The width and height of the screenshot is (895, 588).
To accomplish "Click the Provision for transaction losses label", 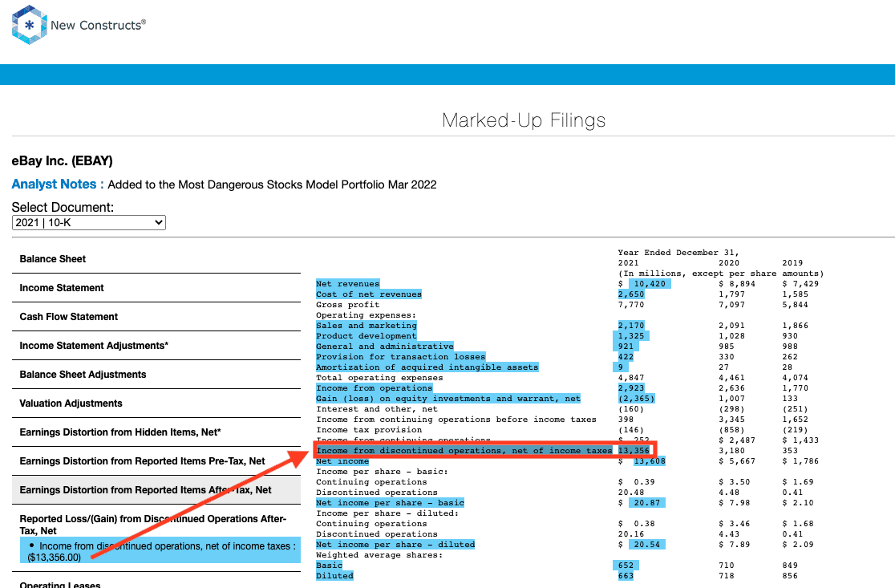I will 401,357.
